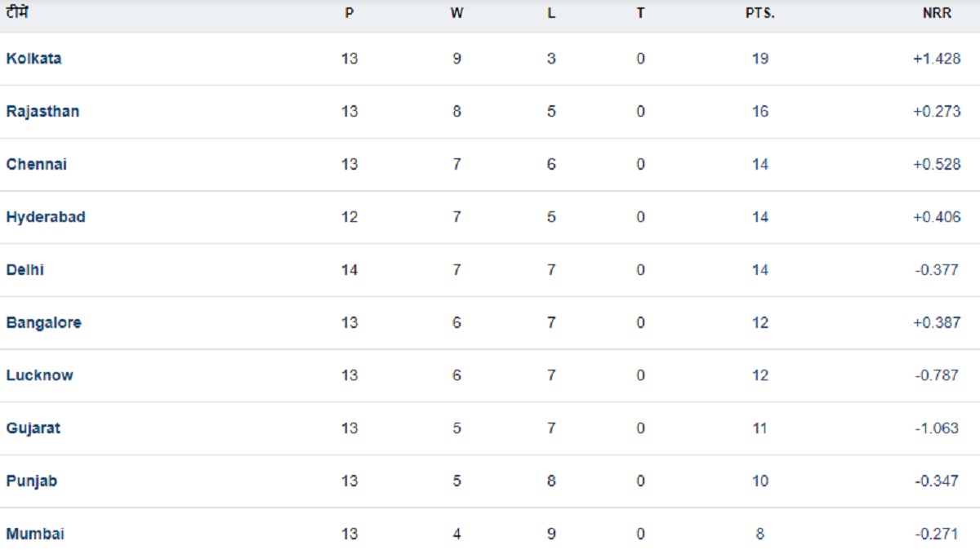
Task: Click the Bangalore team name
Action: [43, 322]
